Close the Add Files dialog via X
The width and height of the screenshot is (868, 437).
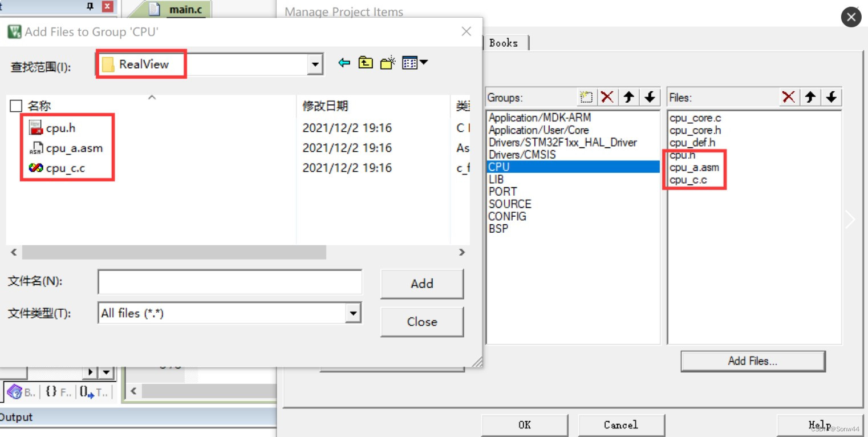pyautogui.click(x=466, y=31)
